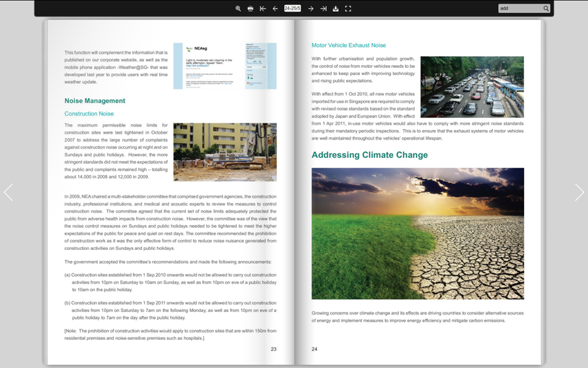Flip to next spread with right chevron
This screenshot has height=368, width=588.
point(580,192)
